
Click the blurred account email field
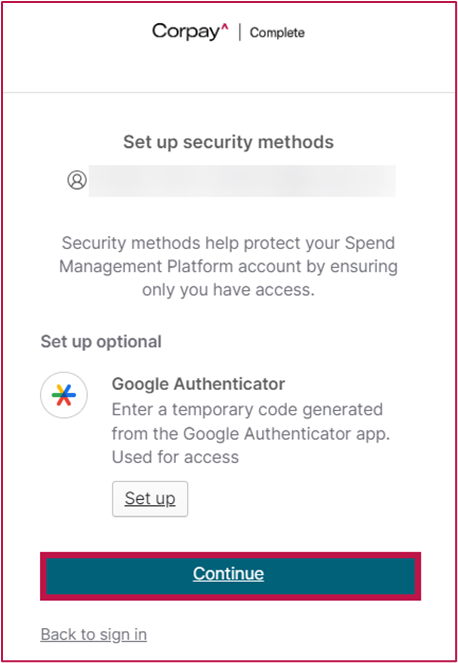242,181
